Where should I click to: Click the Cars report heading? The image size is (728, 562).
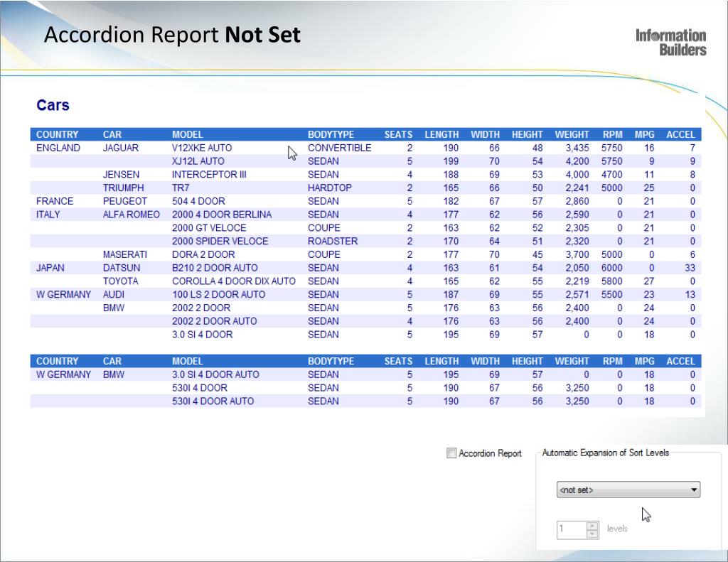(53, 105)
